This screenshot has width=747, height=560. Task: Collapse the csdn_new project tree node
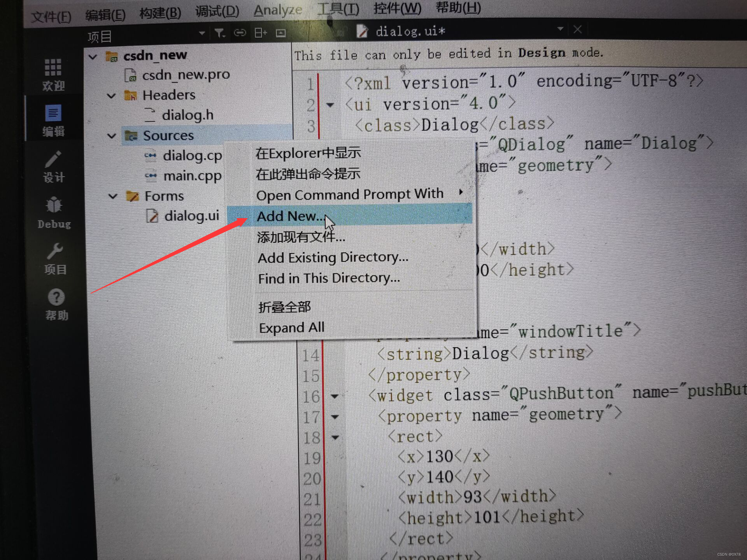point(93,57)
